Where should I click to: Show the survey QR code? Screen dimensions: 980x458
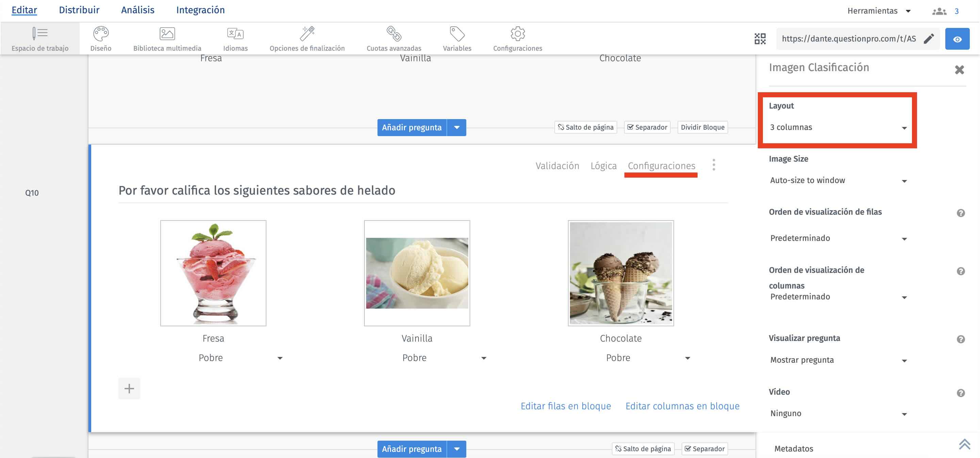tap(759, 38)
